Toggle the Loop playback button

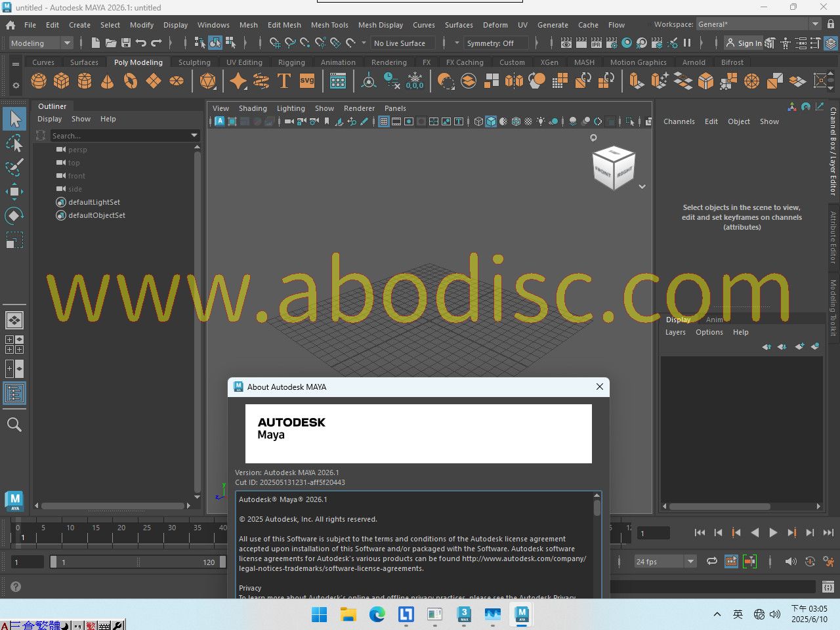click(x=712, y=561)
